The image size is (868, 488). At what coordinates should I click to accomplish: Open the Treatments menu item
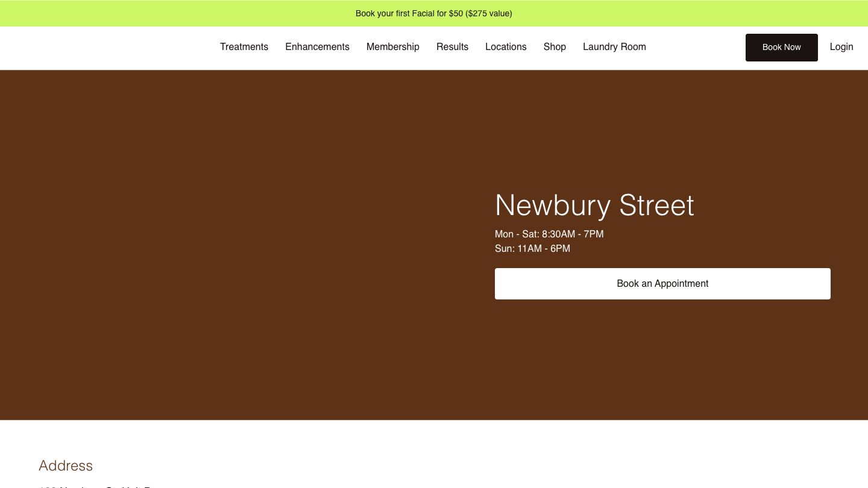pyautogui.click(x=244, y=47)
